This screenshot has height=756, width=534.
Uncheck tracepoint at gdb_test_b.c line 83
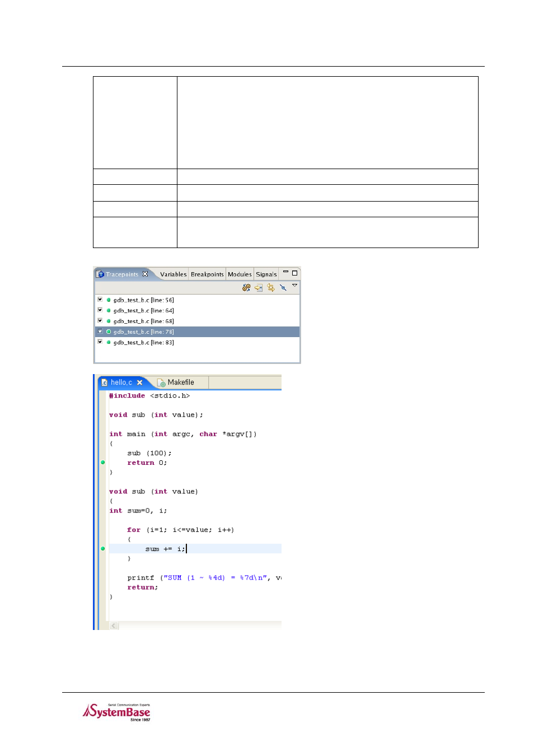coord(100,342)
